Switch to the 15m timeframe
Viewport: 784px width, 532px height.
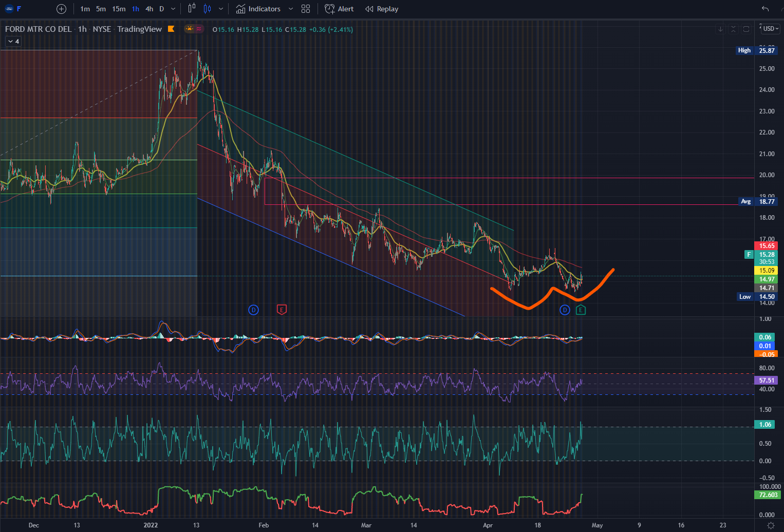click(119, 9)
